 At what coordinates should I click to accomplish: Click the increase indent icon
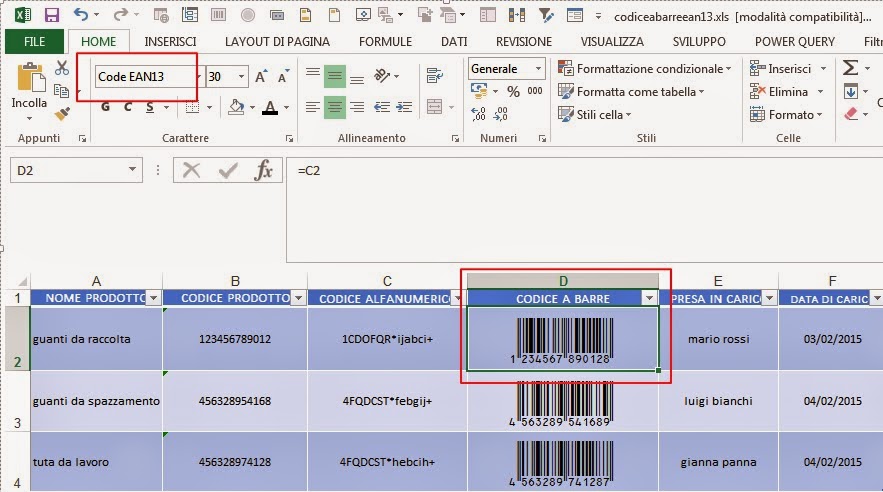pos(404,107)
